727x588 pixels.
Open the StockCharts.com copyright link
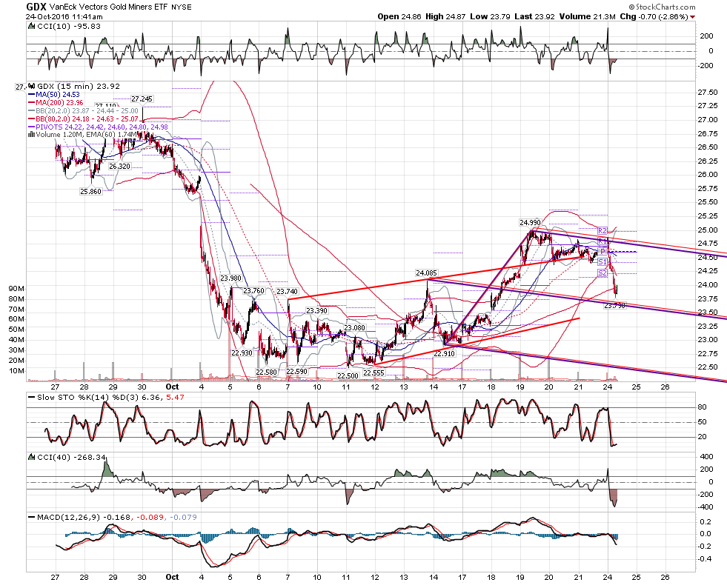pyautogui.click(x=662, y=7)
